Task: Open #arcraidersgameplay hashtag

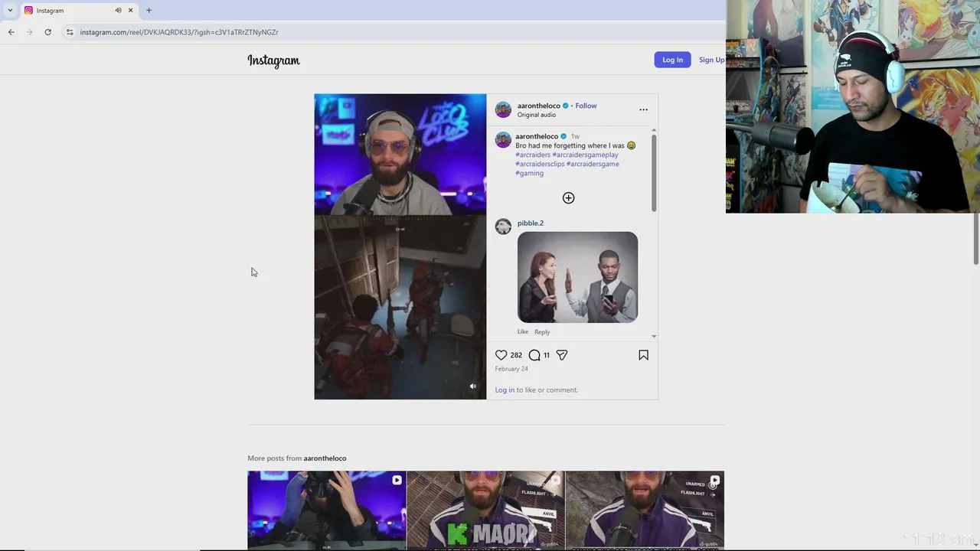Action: (585, 155)
